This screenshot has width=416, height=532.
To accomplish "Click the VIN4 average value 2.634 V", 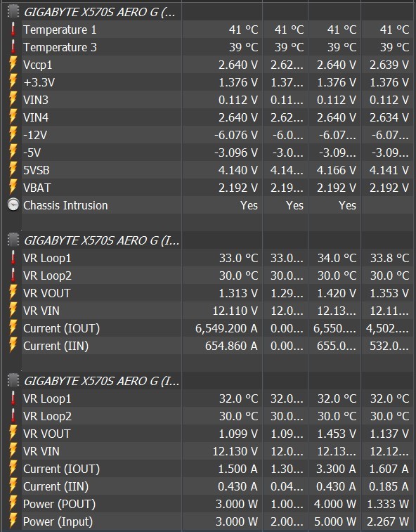I will pyautogui.click(x=389, y=118).
